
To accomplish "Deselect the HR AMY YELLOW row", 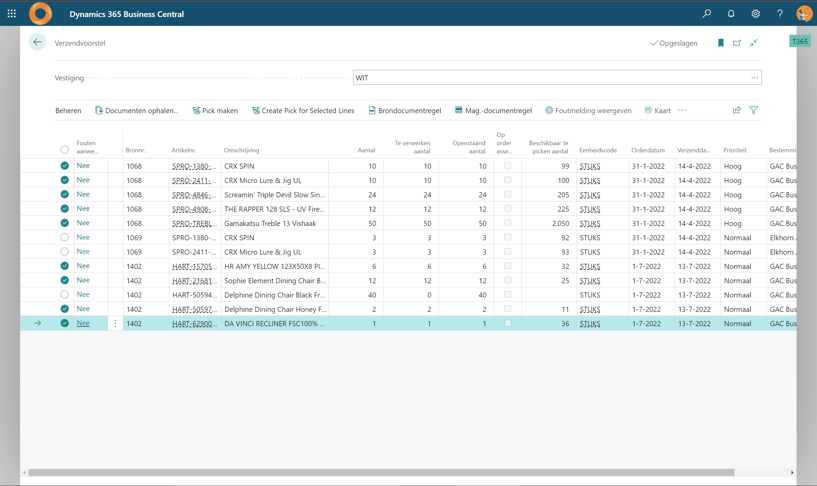I will coord(64,266).
